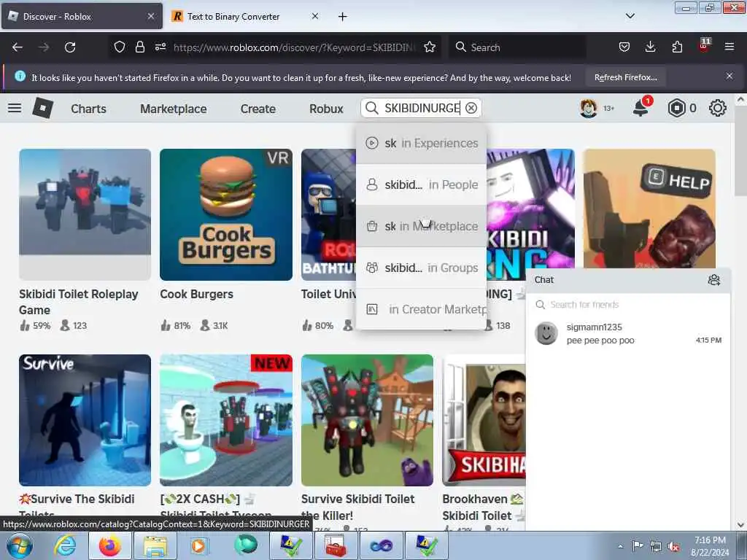Viewport: 747px width, 560px height.
Task: Reload the current page
Action: coord(70,47)
